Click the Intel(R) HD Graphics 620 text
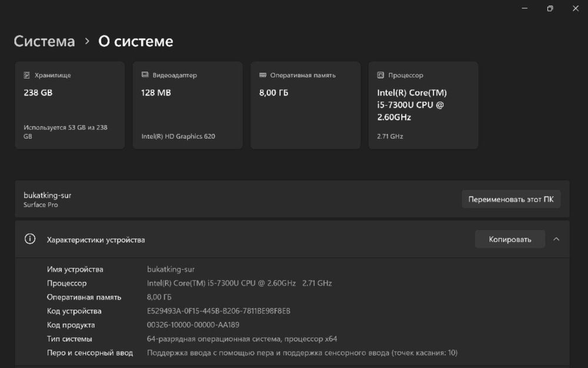The image size is (588, 368). 178,137
